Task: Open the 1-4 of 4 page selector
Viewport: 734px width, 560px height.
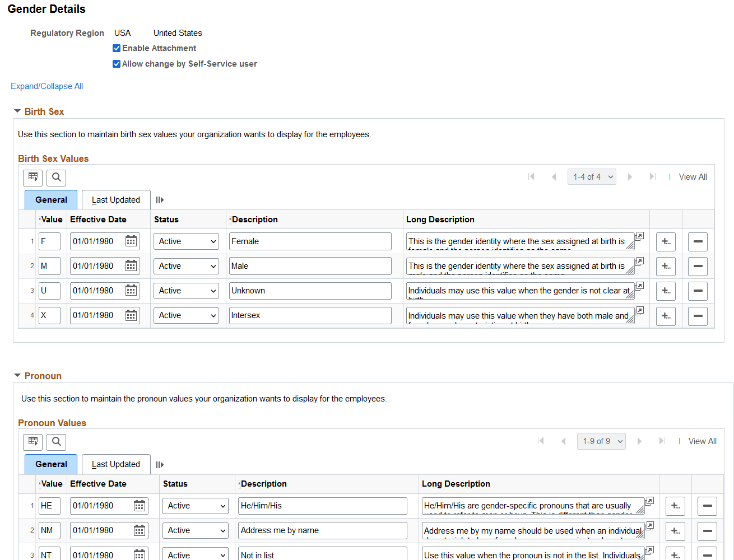Action: [592, 176]
